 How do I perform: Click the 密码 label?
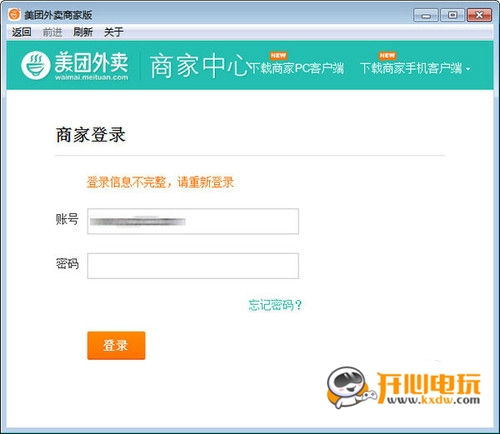point(67,264)
